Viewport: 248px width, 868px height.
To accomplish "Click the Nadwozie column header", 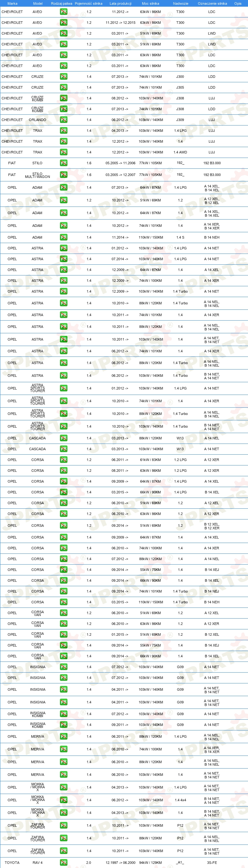I will pyautogui.click(x=181, y=3).
